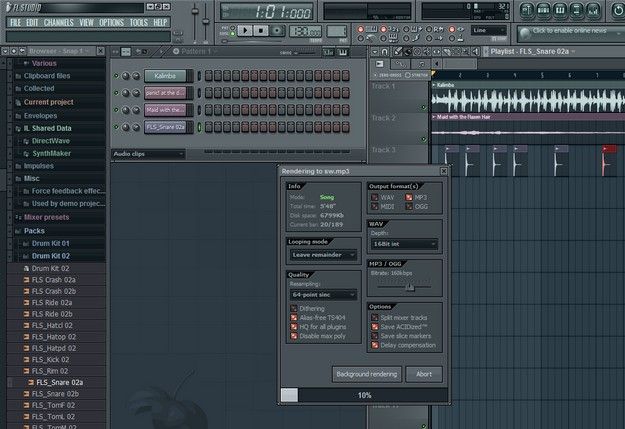Toggle the Alias-free TS404 checkbox
625x429 pixels.
pos(294,318)
